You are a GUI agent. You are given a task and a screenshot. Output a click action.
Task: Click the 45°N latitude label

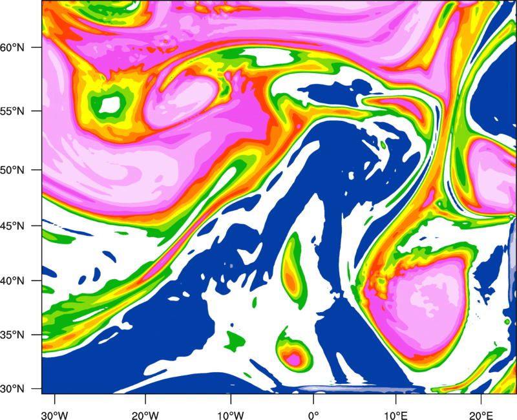point(12,226)
